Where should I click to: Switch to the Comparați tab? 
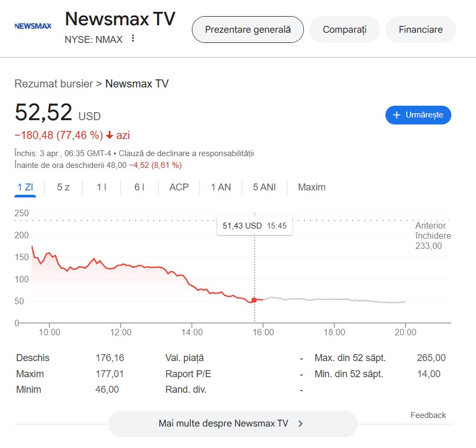click(x=345, y=30)
